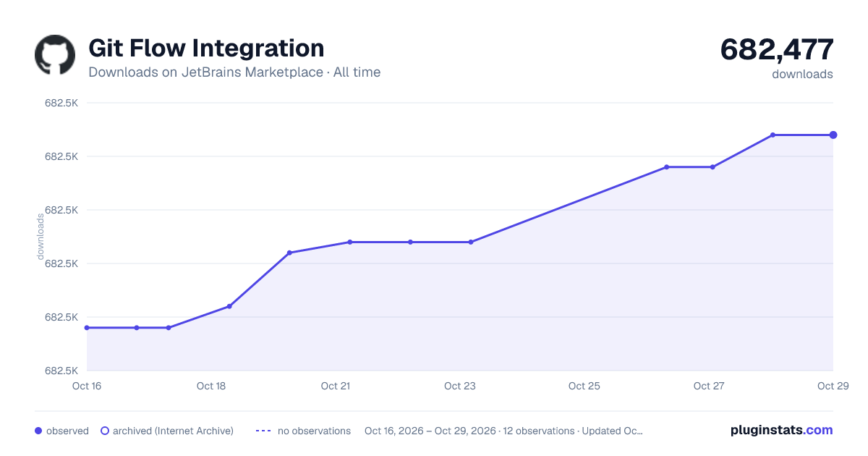
Task: Click the 682,477 download count
Action: click(x=777, y=49)
